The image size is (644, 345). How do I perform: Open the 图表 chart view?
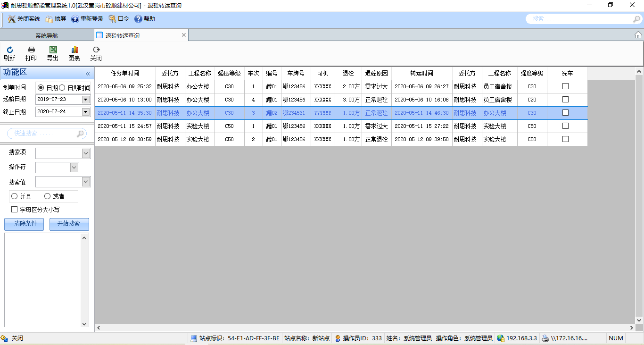pyautogui.click(x=74, y=50)
